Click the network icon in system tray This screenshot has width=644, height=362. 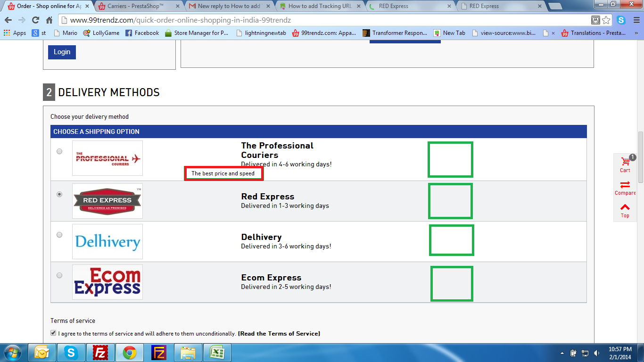[x=585, y=353]
